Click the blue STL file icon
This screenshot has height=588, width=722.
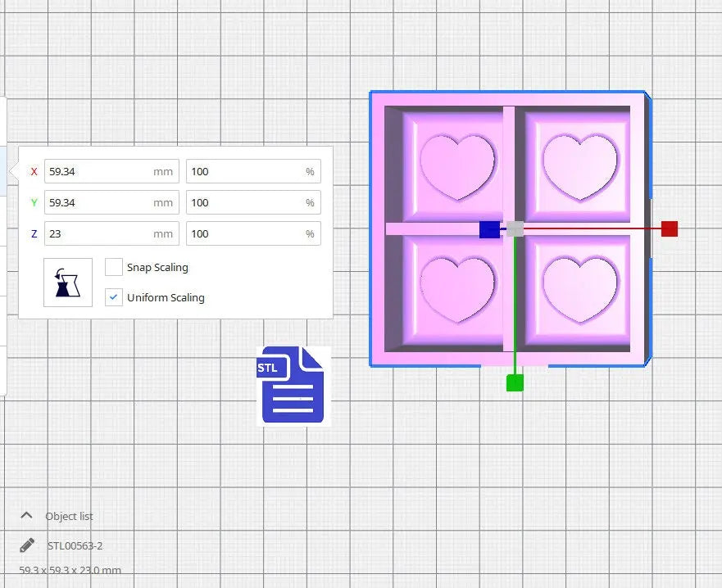(293, 386)
